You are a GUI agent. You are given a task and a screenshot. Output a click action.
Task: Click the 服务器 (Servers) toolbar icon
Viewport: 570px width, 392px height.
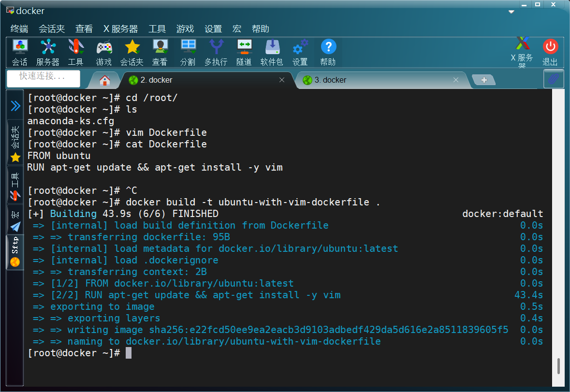coord(48,52)
